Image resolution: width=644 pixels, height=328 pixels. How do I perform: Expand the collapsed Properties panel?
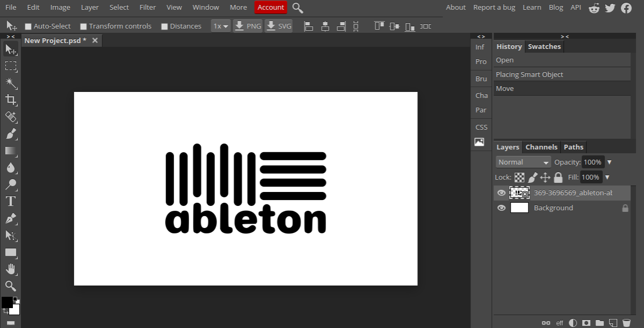(481, 62)
